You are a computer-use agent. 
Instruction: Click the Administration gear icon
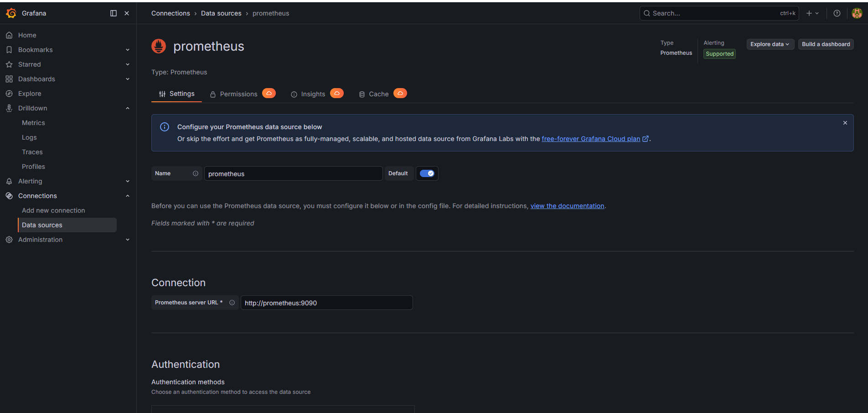tap(9, 240)
